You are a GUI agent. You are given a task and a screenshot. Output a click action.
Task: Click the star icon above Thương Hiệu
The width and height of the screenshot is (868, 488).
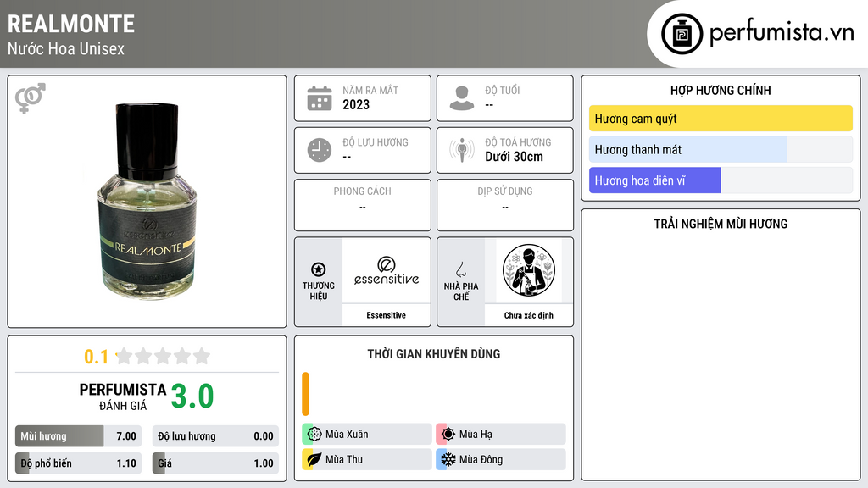click(319, 269)
